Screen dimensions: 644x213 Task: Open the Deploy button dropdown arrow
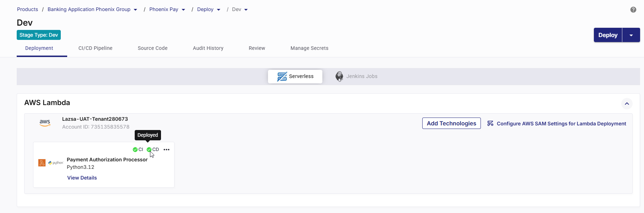click(631, 35)
